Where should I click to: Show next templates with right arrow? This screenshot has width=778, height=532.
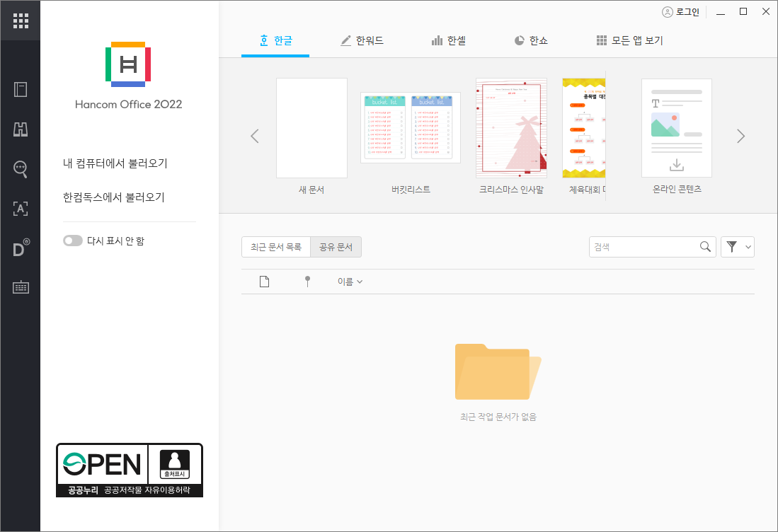pyautogui.click(x=740, y=136)
